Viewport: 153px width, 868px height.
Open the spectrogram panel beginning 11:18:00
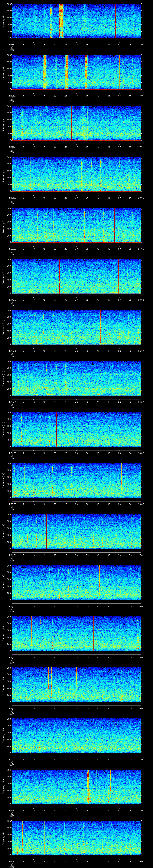click(x=76, y=123)
